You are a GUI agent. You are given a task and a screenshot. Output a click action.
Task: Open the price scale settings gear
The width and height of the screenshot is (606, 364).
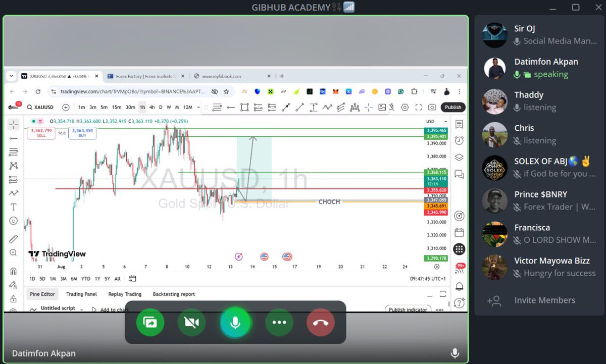437,267
